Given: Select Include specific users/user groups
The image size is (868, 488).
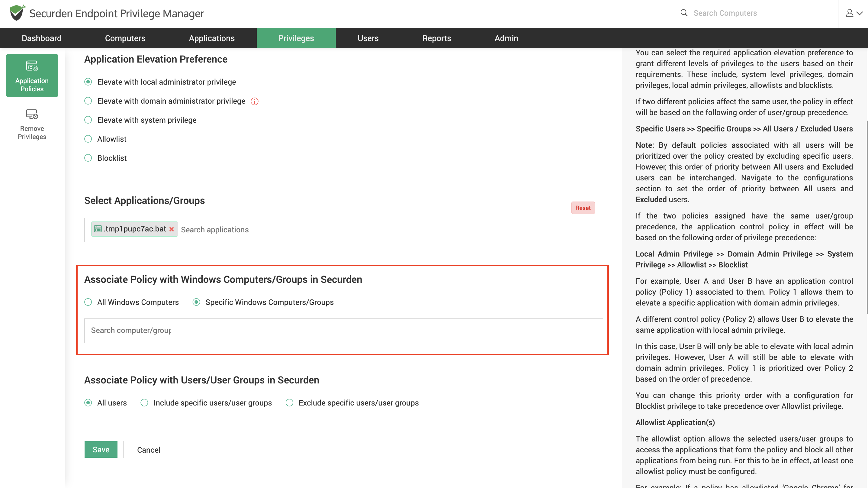Looking at the screenshot, I should 144,402.
